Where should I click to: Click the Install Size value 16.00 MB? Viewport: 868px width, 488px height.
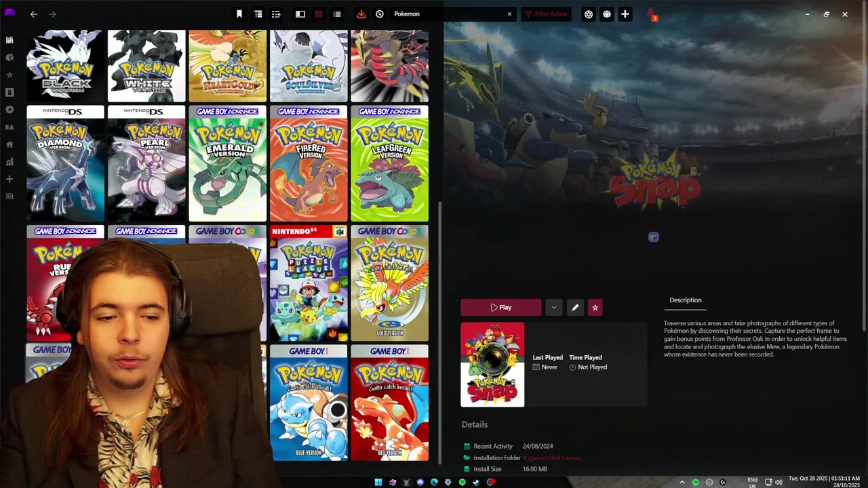coord(535,469)
